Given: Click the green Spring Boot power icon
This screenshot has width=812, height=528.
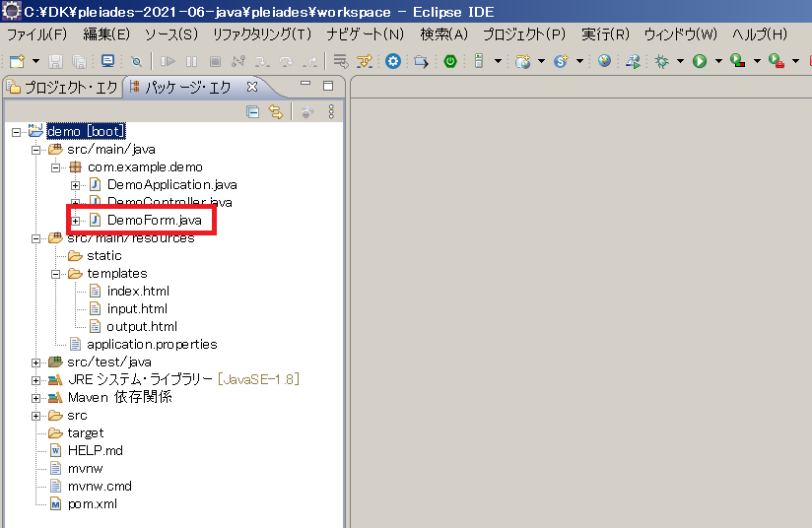Looking at the screenshot, I should click(450, 61).
